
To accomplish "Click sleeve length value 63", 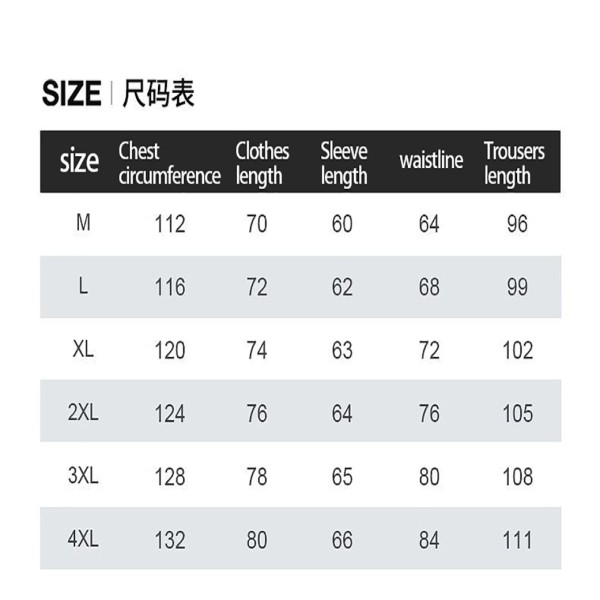I will (342, 350).
